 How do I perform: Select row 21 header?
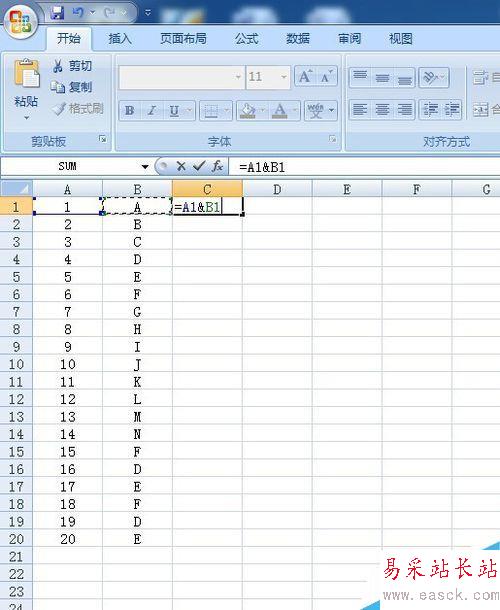click(x=16, y=557)
